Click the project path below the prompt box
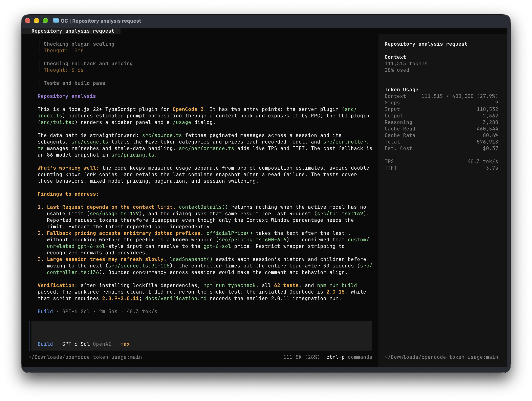This screenshot has width=532, height=401. click(85, 357)
